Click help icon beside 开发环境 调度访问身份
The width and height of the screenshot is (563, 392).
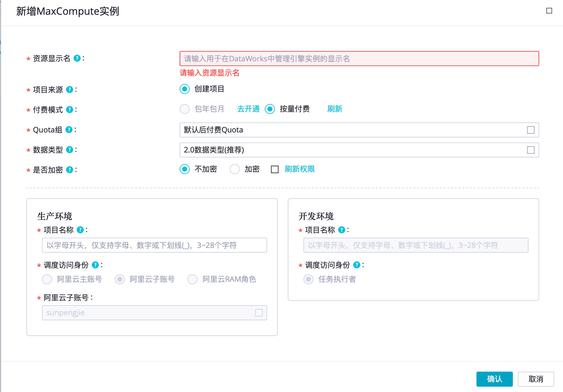click(357, 265)
